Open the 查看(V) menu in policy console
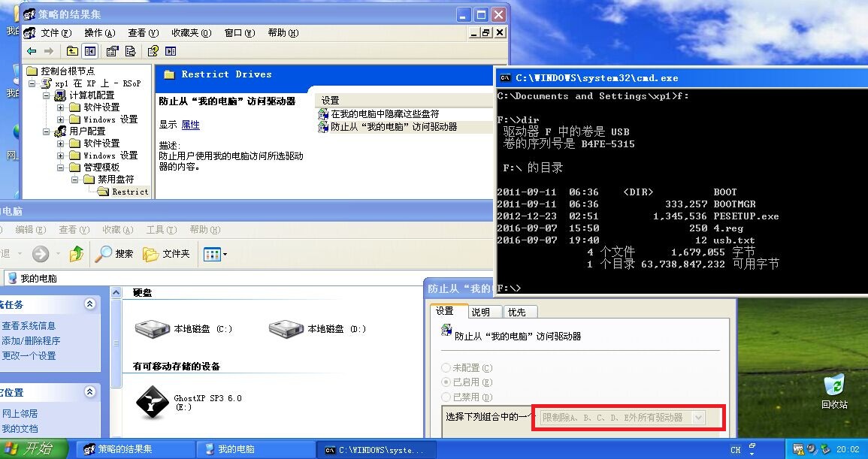Viewport: 868px width, 459px height. [144, 33]
